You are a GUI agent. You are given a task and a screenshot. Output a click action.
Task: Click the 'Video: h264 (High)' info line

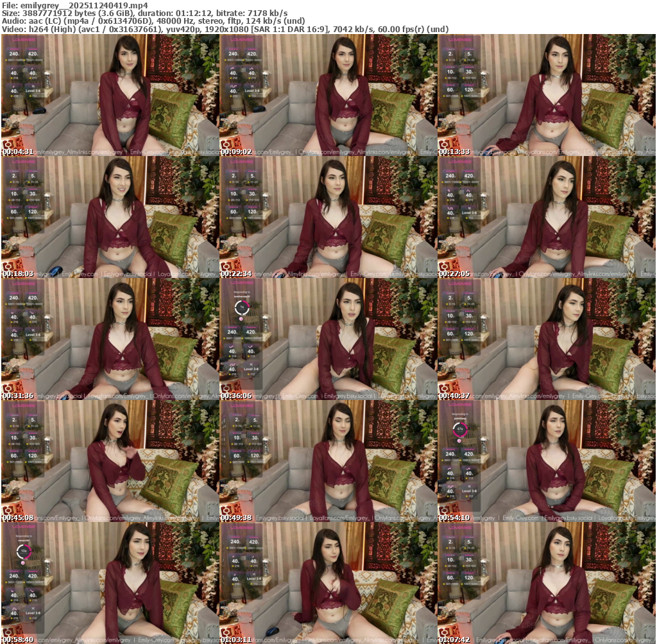pyautogui.click(x=225, y=29)
